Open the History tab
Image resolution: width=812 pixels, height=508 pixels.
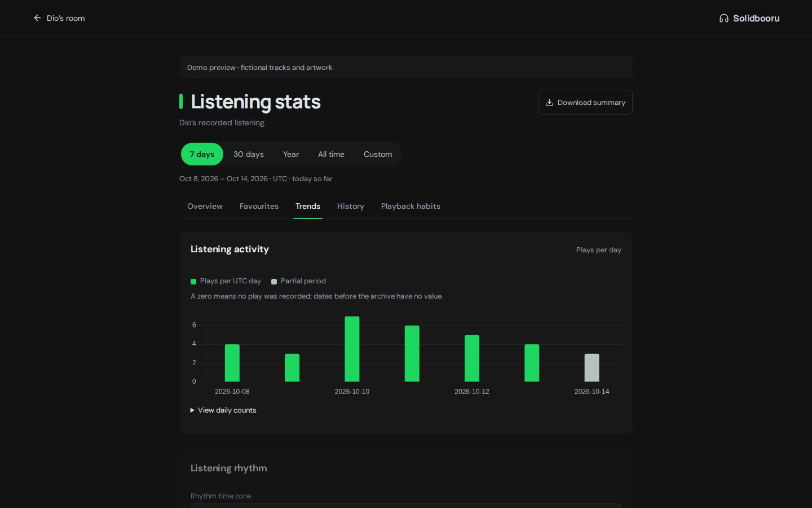tap(351, 207)
